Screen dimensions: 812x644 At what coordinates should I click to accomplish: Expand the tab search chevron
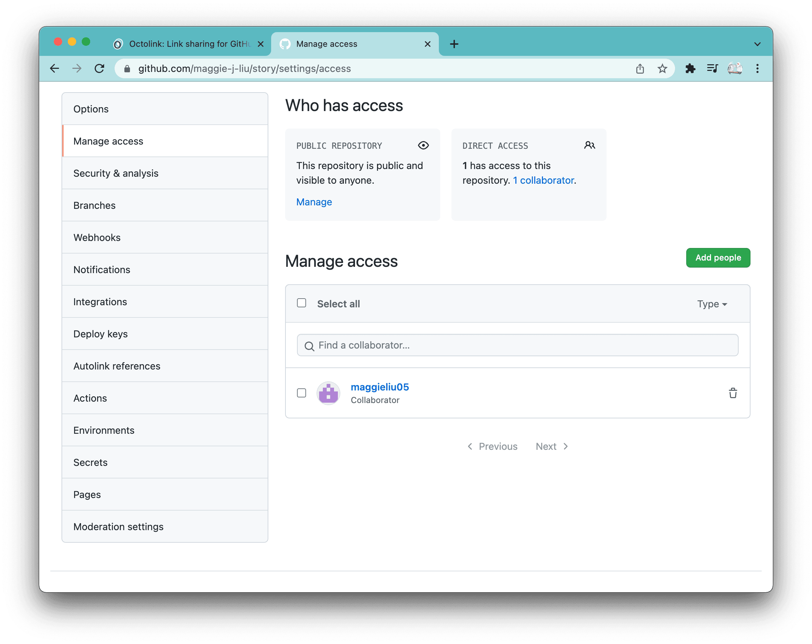757,44
